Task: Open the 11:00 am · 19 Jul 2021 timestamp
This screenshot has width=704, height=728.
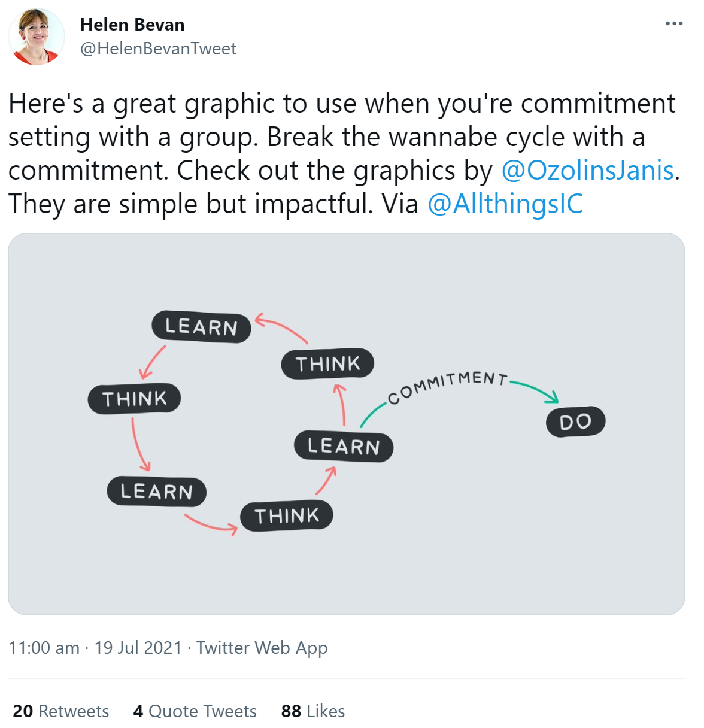Action: [95, 647]
